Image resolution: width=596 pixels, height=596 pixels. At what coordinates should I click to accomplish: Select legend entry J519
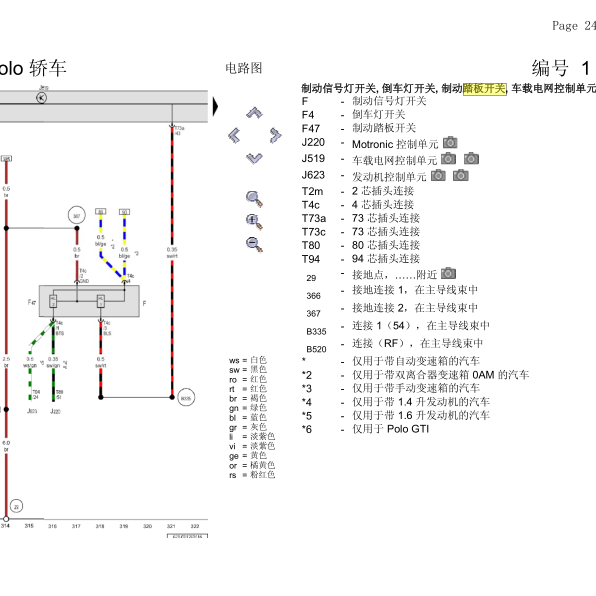(313, 159)
